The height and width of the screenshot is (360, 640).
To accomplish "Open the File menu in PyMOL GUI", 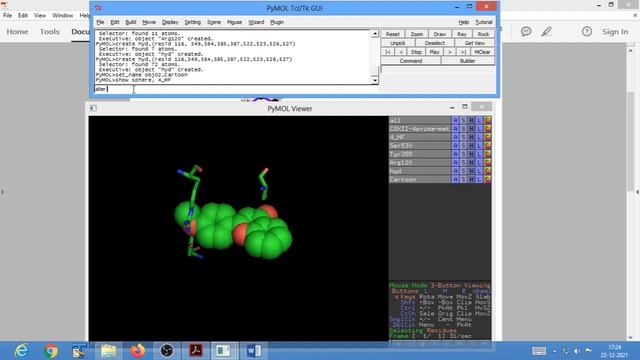I will tap(100, 22).
